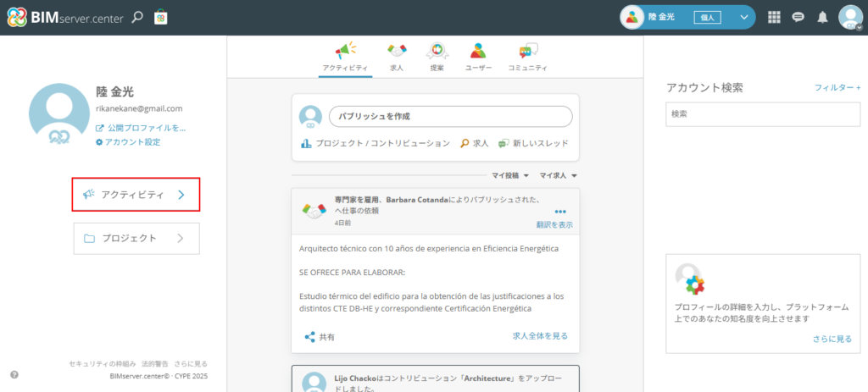The width and height of the screenshot is (868, 392).
Task: Switch to the ユーザー tab
Action: click(x=478, y=58)
